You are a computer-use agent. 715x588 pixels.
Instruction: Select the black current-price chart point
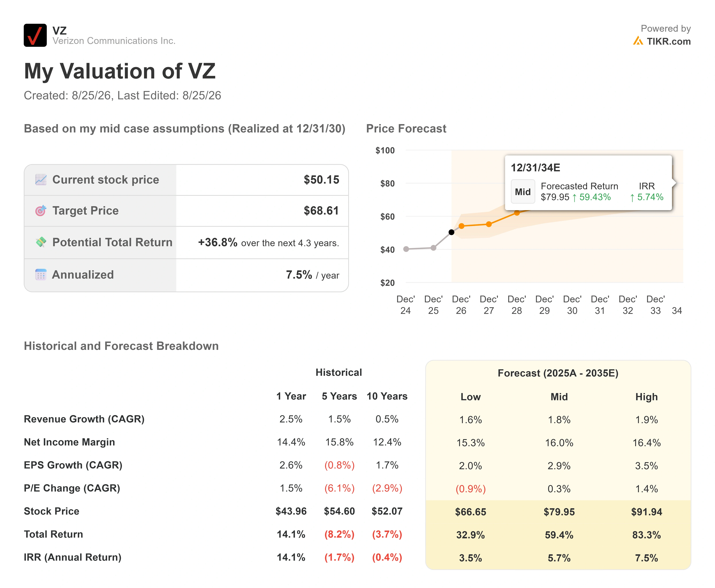click(x=451, y=232)
